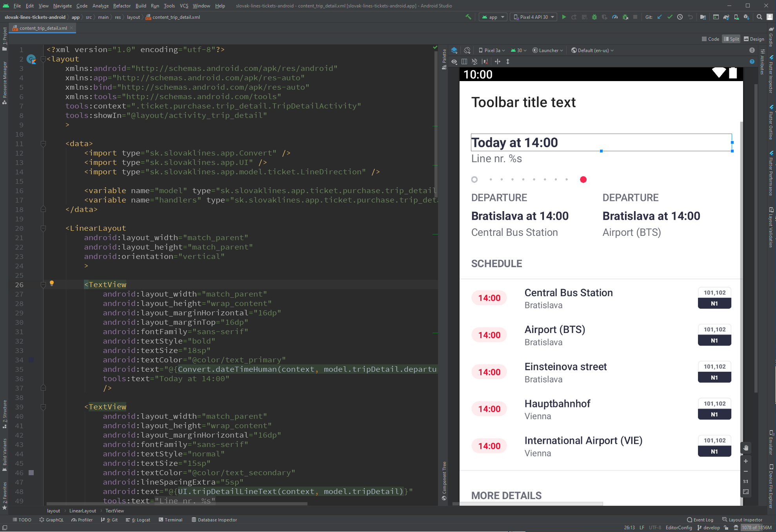Image resolution: width=776 pixels, height=532 pixels.
Task: Start debugging with the green bug icon
Action: (x=594, y=17)
